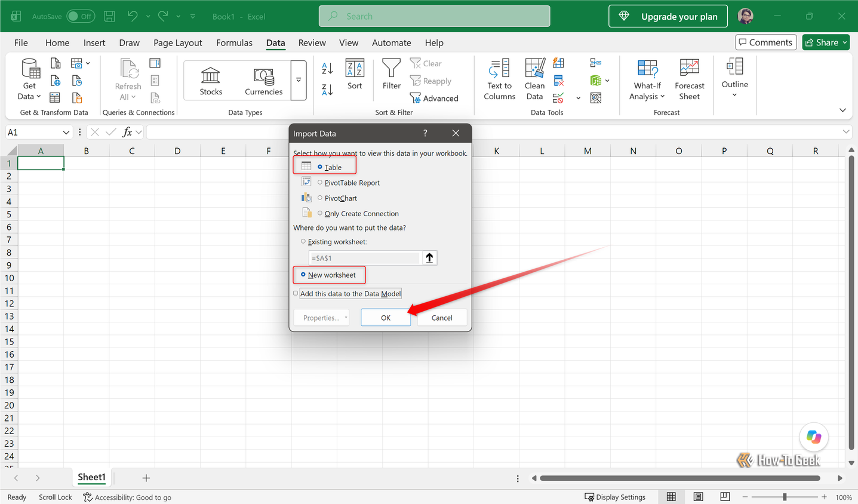Click the zoom slider handle

pos(785,497)
